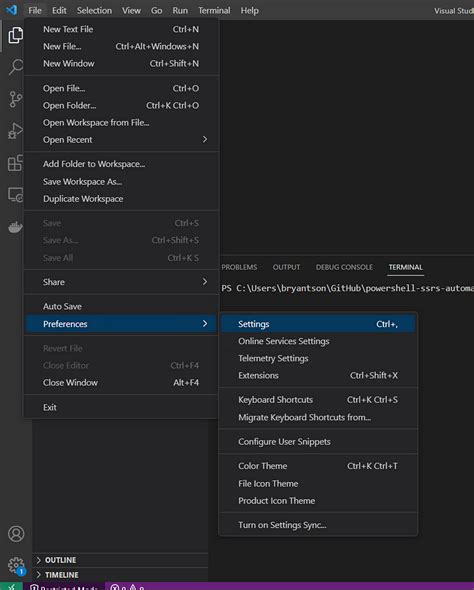The width and height of the screenshot is (474, 590).
Task: Switch to the DEBUG CONSOLE tab
Action: click(344, 267)
